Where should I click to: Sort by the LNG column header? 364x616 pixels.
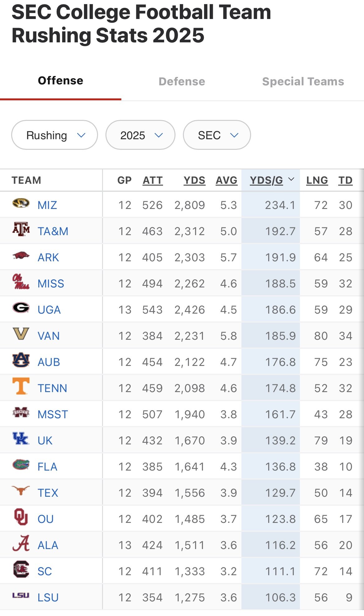click(x=317, y=180)
